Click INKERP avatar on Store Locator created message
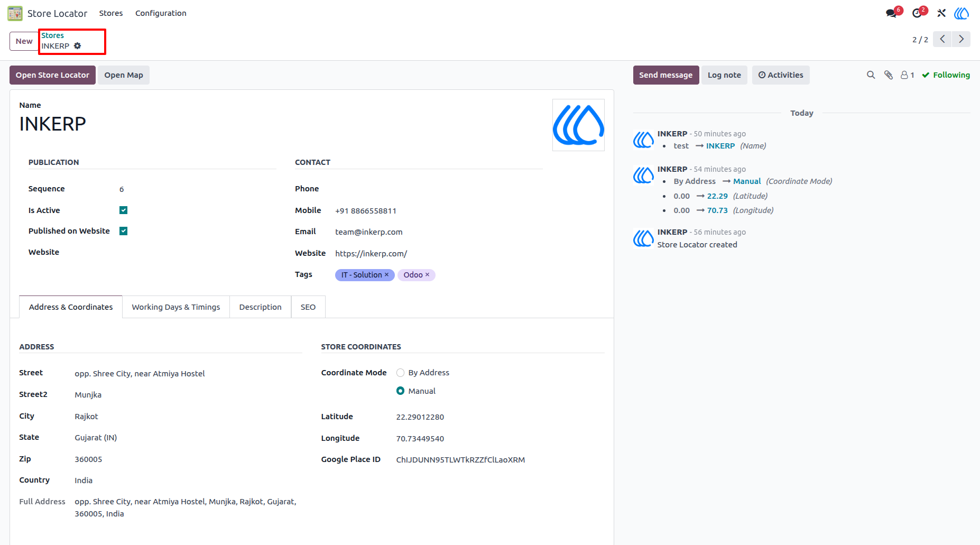This screenshot has width=980, height=545. [643, 238]
